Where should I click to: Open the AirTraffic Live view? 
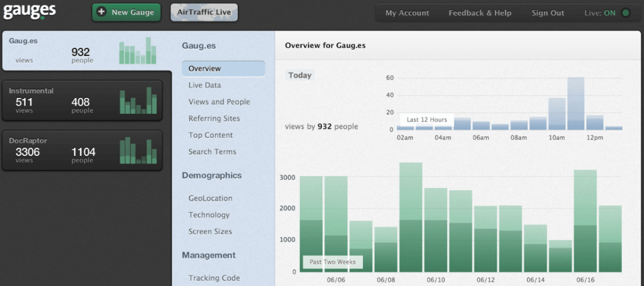204,13
